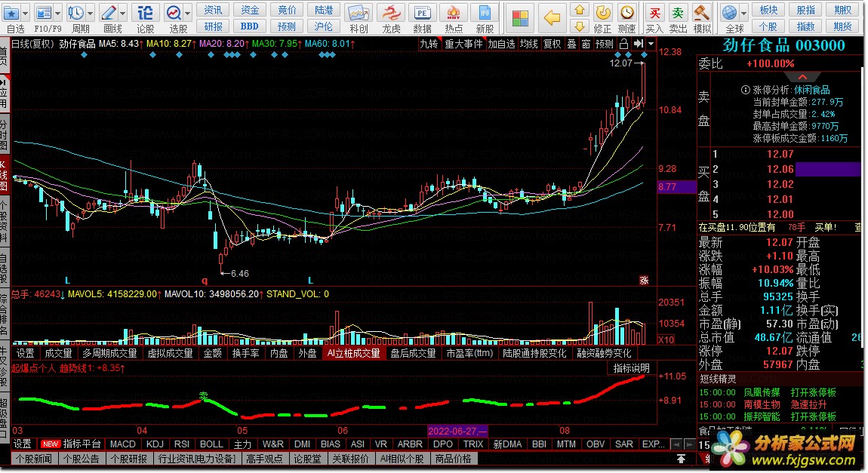This screenshot has height=473, width=868.
Task: Click the red 涨 marker on chart
Action: pyautogui.click(x=644, y=281)
